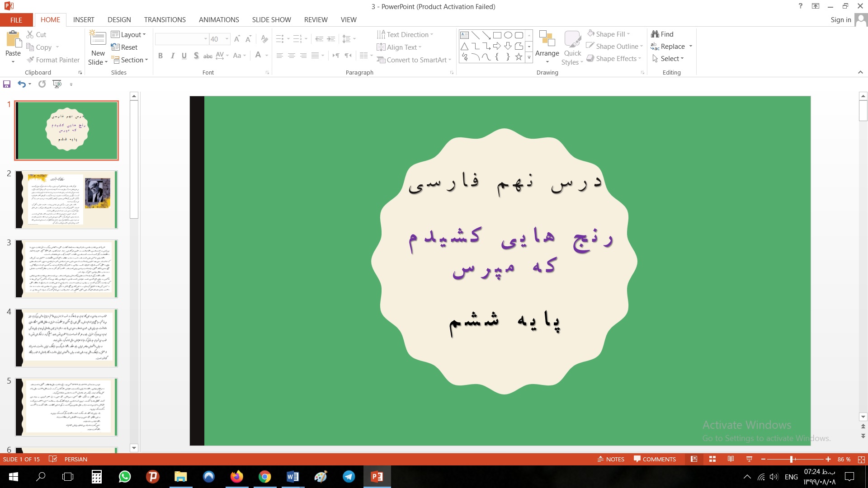
Task: Click the Redo repeat icon
Action: pyautogui.click(x=42, y=84)
